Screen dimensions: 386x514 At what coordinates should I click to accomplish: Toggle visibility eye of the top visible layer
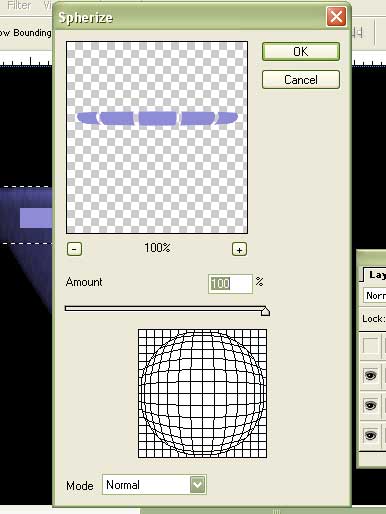coord(370,376)
